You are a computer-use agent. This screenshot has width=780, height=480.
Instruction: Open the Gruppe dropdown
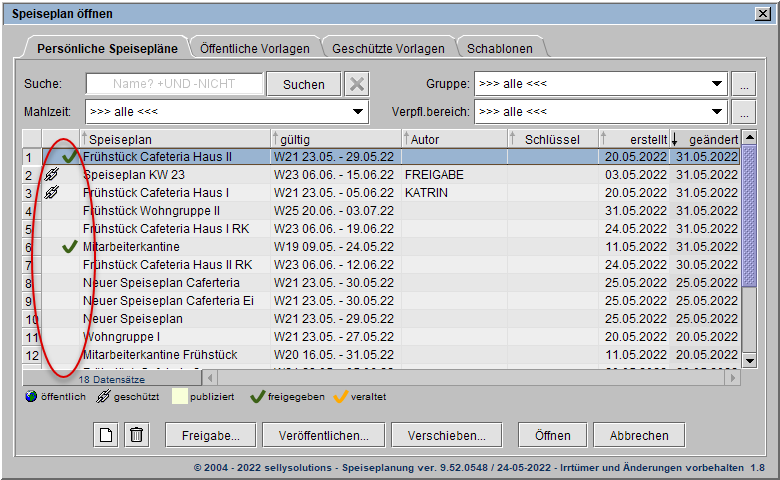pyautogui.click(x=600, y=84)
